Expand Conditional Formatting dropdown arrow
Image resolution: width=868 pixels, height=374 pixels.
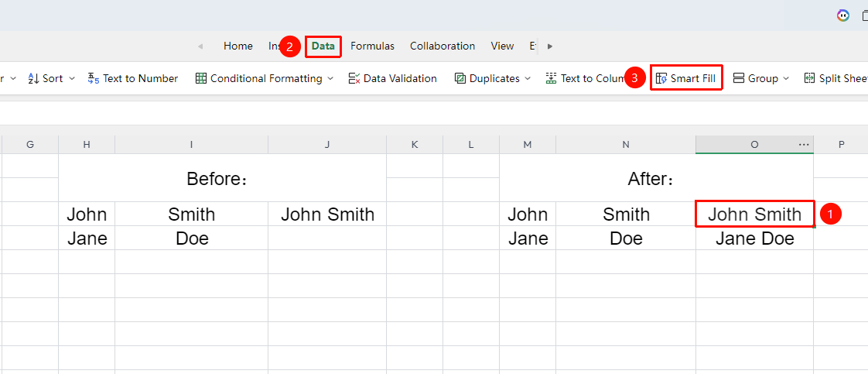(x=330, y=79)
